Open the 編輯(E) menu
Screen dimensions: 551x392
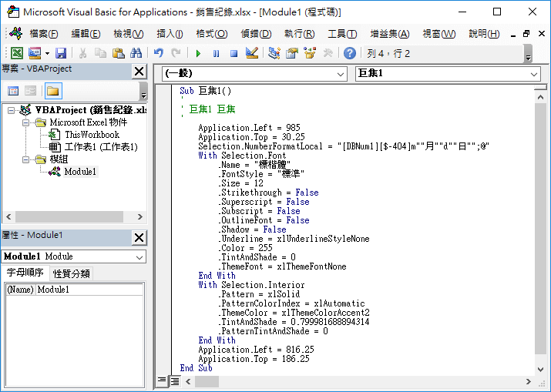pyautogui.click(x=86, y=34)
